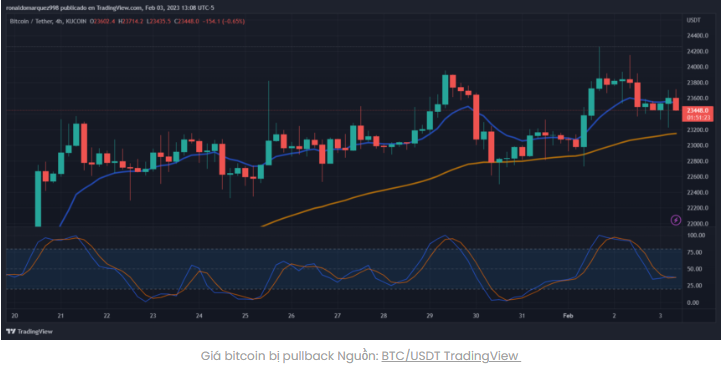The image size is (722, 371).
Task: Click date label 20 on time axis
Action: 14,316
